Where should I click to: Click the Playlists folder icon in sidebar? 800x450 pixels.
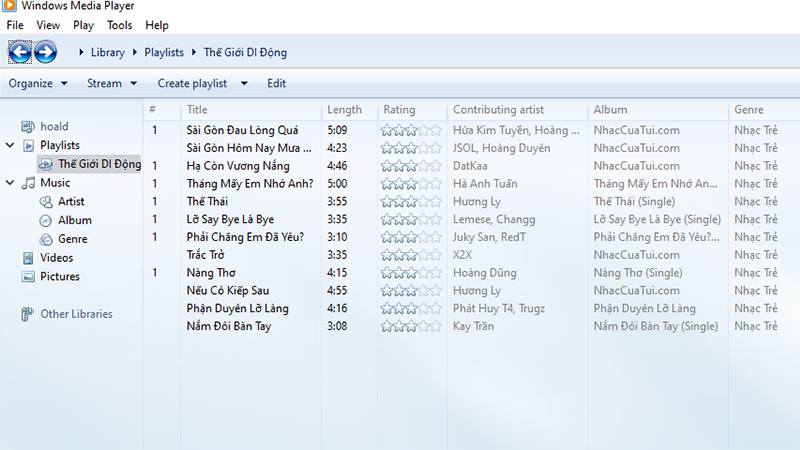pos(29,145)
